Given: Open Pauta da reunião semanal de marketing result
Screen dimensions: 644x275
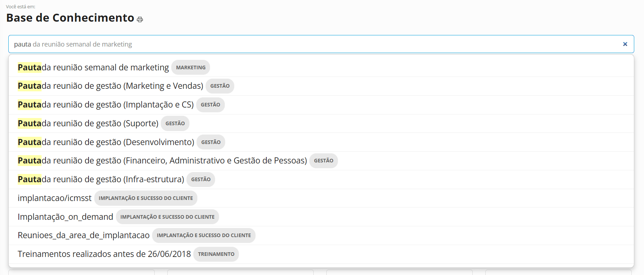Looking at the screenshot, I should coord(93,67).
